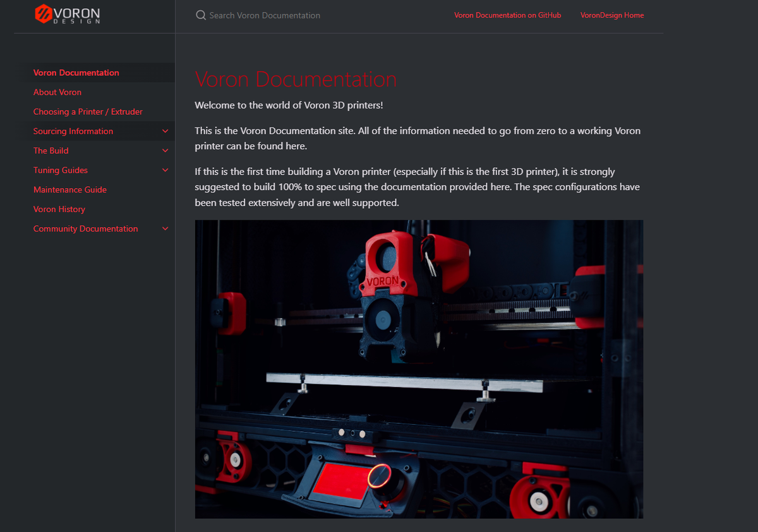Open the Maintenance Guide page

[70, 190]
